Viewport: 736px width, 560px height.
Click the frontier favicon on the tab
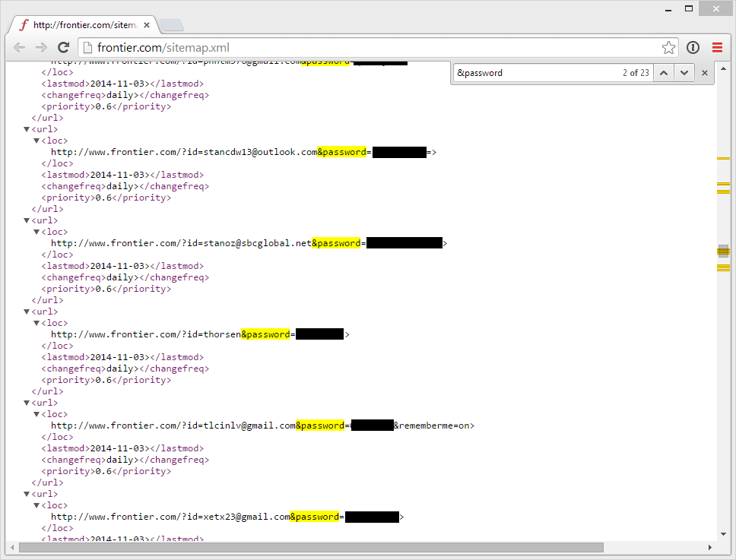point(24,25)
